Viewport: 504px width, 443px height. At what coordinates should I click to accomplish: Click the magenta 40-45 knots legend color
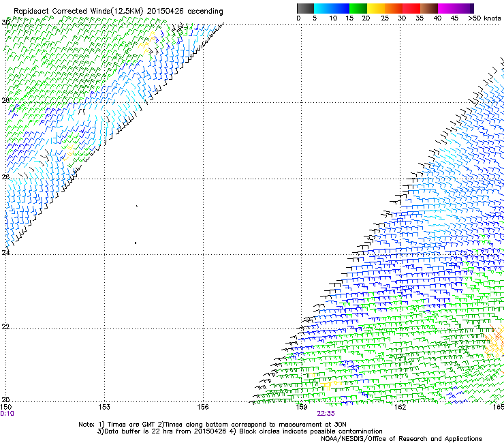[x=447, y=8]
